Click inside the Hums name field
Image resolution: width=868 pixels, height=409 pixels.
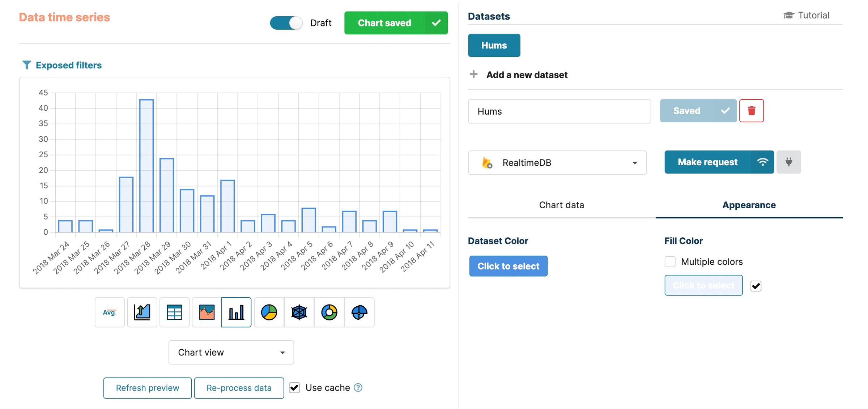coord(559,111)
